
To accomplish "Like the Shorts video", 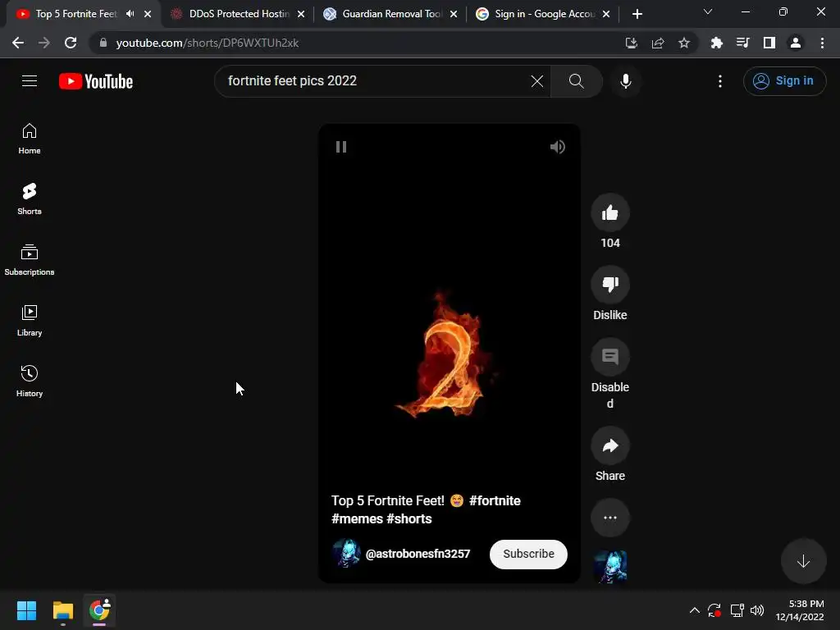I will [610, 212].
